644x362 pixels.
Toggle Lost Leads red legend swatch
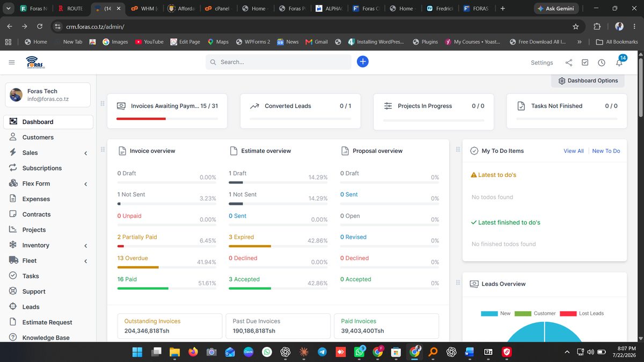click(568, 313)
